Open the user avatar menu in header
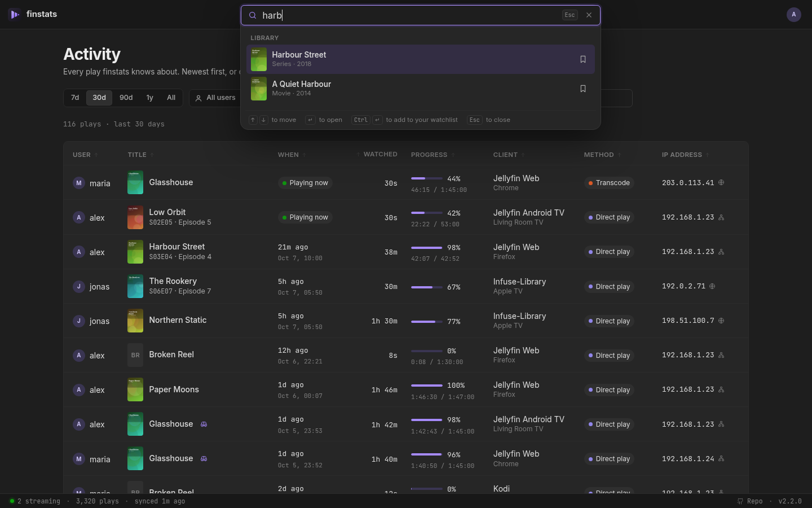 pyautogui.click(x=793, y=15)
